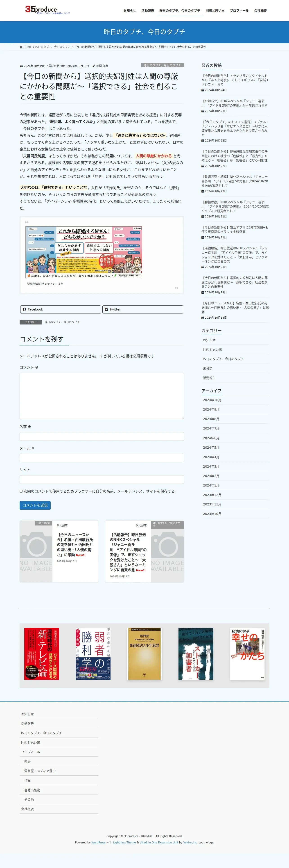Click the 名前 input field

tap(102, 436)
